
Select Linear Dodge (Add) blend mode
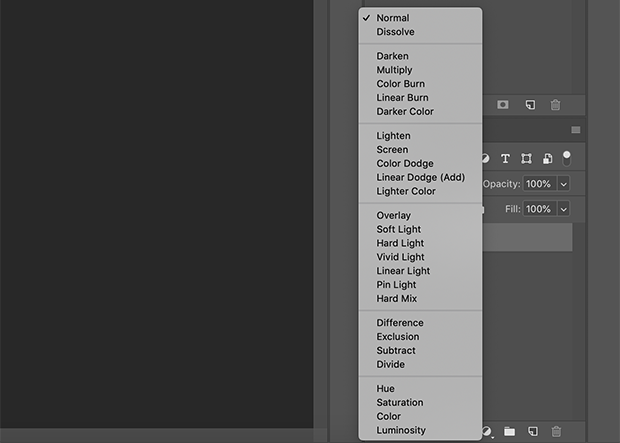pos(420,177)
